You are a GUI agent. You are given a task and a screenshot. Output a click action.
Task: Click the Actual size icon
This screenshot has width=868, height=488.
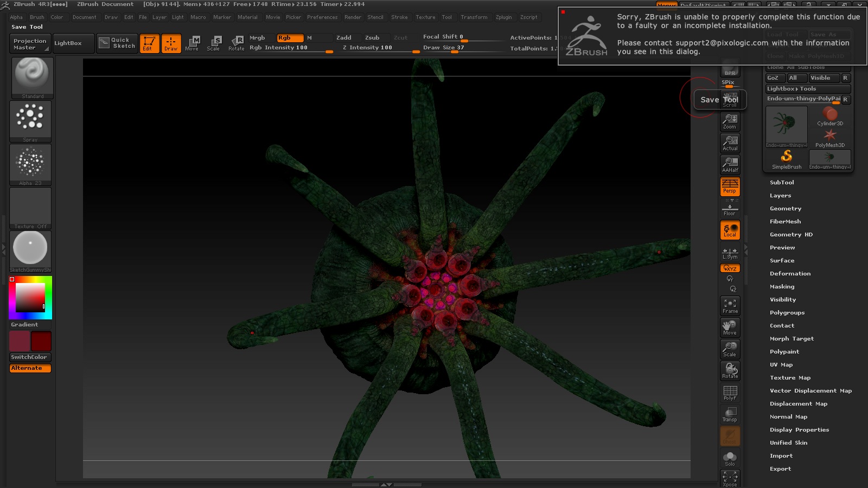(730, 143)
